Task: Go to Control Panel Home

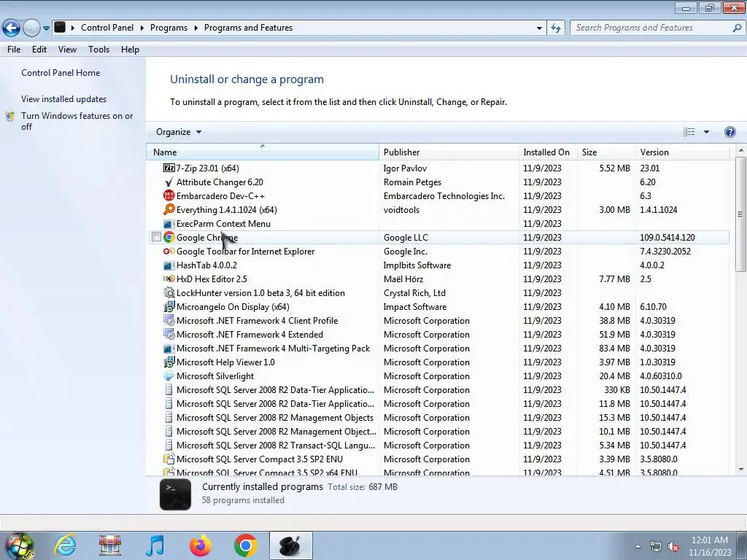Action: (61, 73)
